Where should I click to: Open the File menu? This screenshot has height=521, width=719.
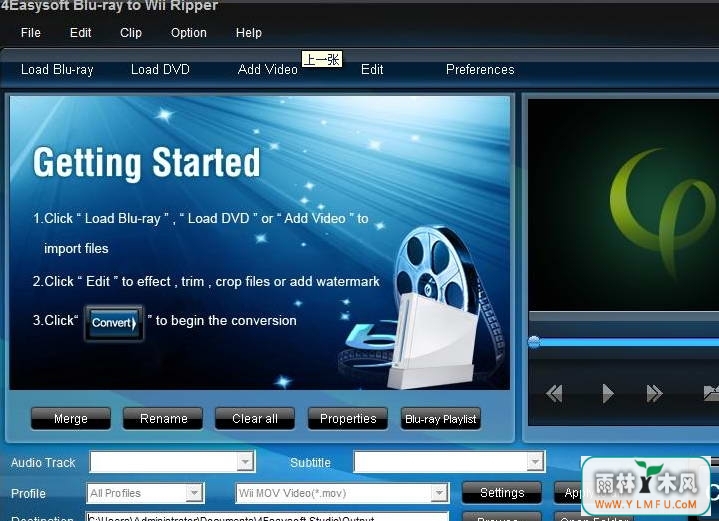point(31,33)
